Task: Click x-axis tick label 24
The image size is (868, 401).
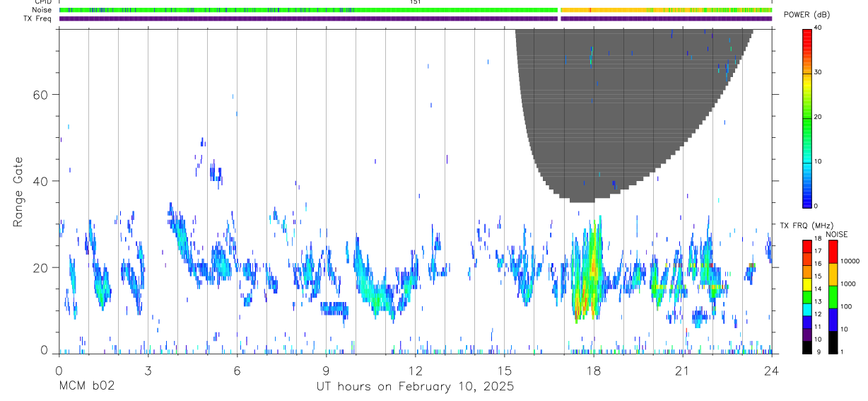Action: pos(771,370)
